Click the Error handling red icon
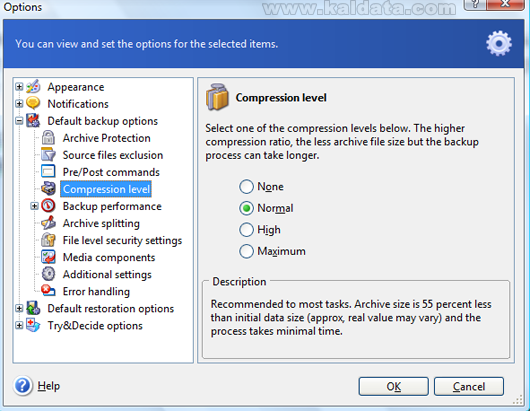 48,291
